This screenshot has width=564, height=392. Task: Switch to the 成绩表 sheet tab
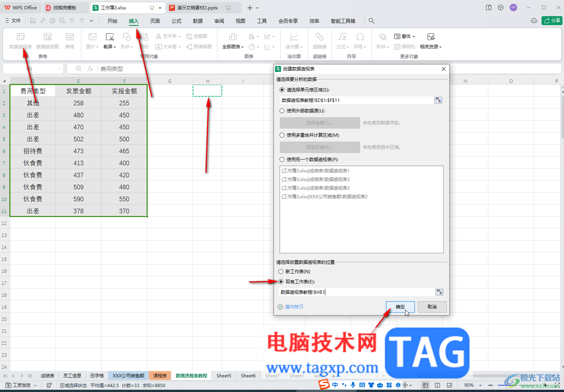point(48,376)
